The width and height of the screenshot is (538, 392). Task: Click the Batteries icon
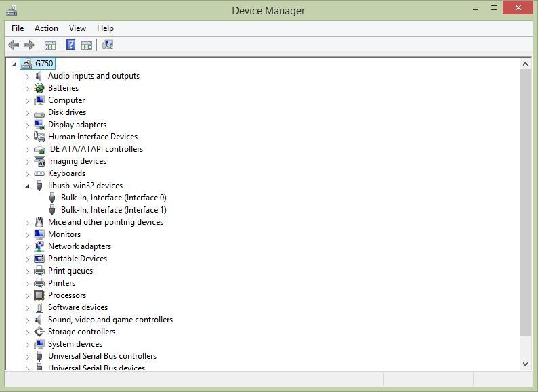39,88
